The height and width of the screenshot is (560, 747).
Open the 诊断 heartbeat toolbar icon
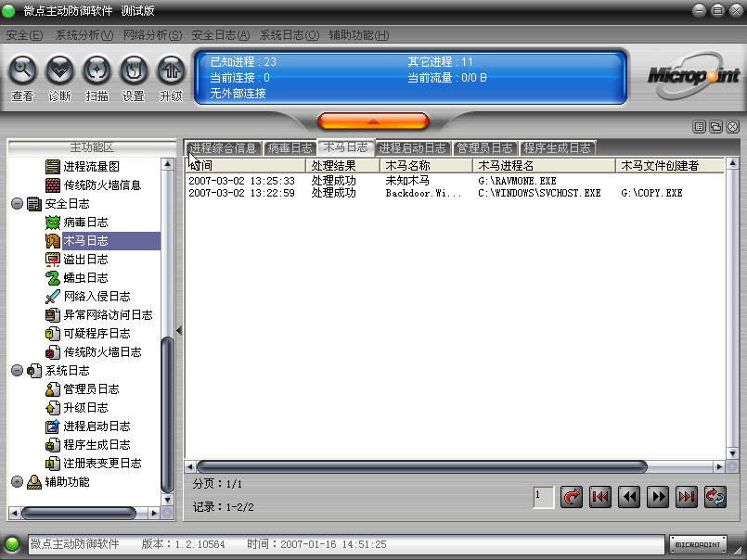[59, 70]
